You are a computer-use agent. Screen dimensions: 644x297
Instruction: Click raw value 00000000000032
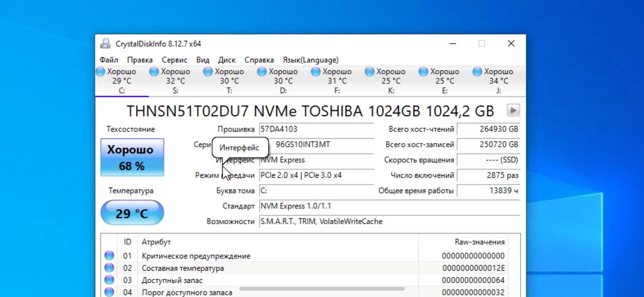point(473,292)
